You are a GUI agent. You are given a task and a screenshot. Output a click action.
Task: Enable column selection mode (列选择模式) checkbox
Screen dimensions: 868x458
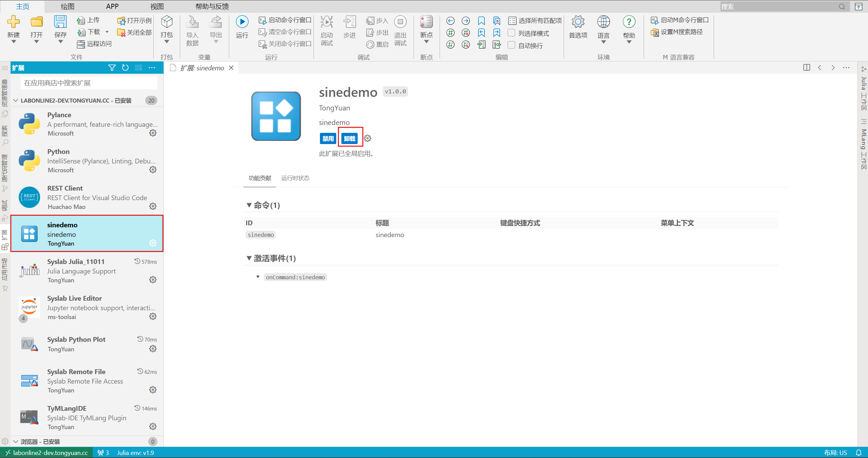tap(511, 33)
